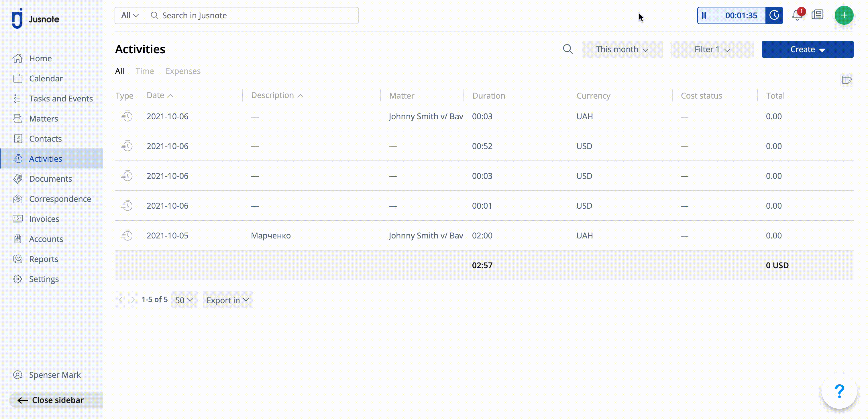This screenshot has width=868, height=419.
Task: Open the This month period dropdown
Action: pos(622,49)
